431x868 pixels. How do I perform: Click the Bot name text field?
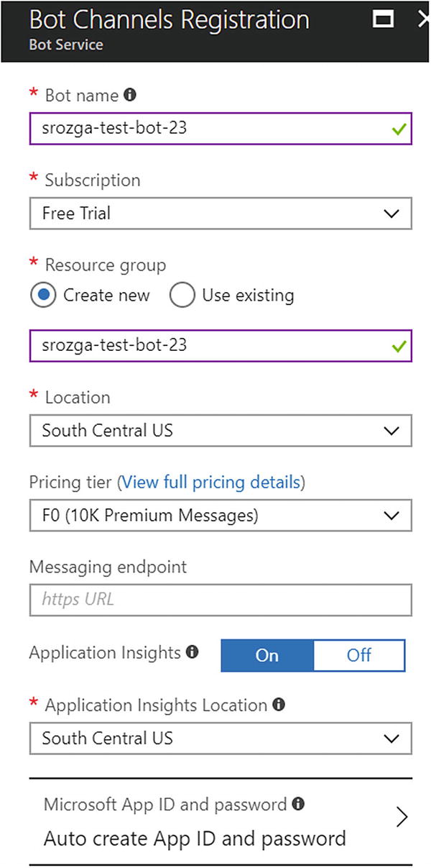pos(208,129)
